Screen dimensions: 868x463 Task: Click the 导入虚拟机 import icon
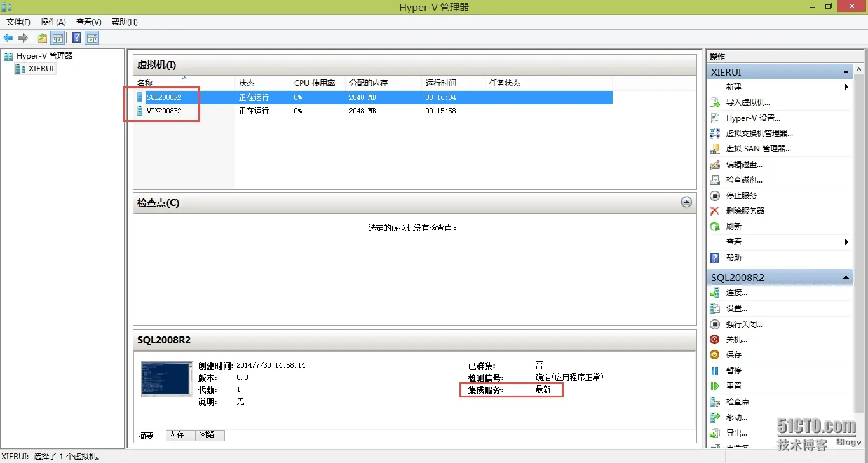click(x=715, y=102)
